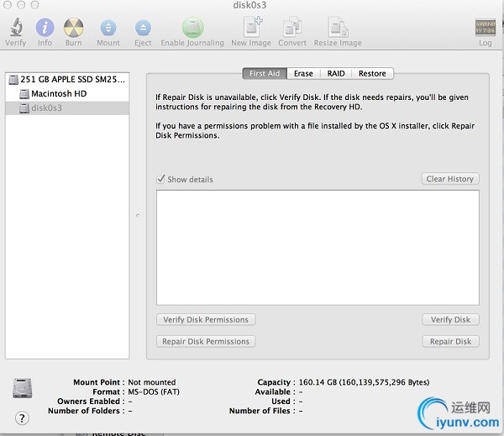This screenshot has height=436, width=504.
Task: Select 251 GB APPLE SSD in sidebar
Action: click(67, 79)
